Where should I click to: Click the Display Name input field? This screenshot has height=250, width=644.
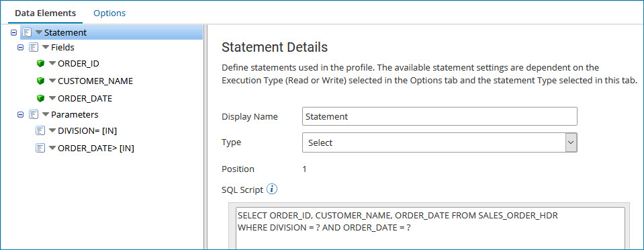click(x=439, y=116)
